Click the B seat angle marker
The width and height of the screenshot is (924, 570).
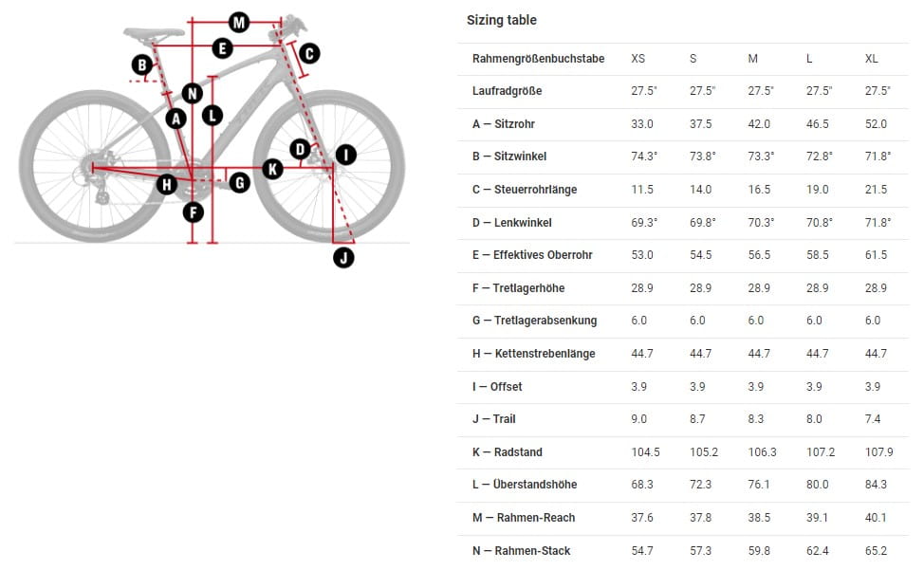pos(142,64)
